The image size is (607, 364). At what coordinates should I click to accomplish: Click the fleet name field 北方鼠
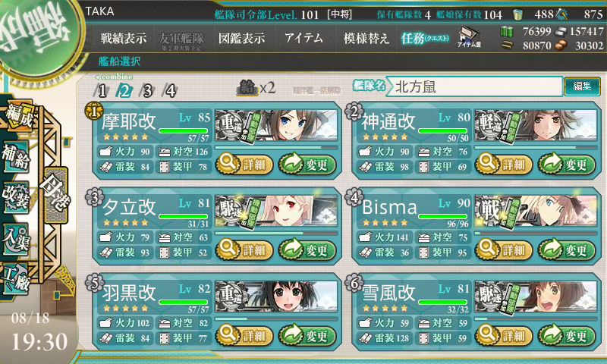point(474,86)
